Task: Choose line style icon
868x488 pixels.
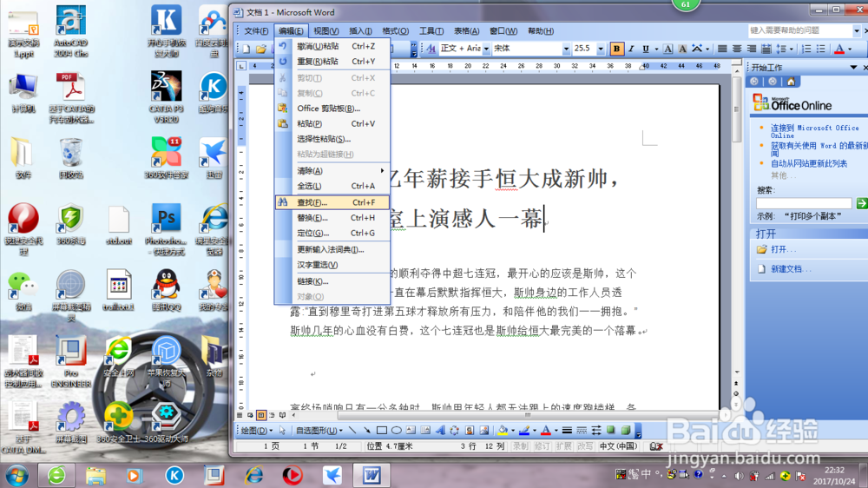Action: tap(567, 431)
